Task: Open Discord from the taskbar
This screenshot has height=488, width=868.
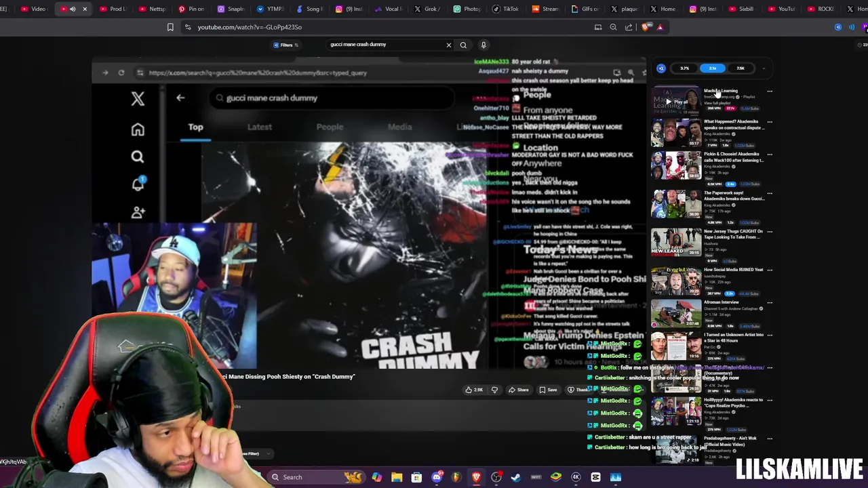Action: tap(437, 477)
